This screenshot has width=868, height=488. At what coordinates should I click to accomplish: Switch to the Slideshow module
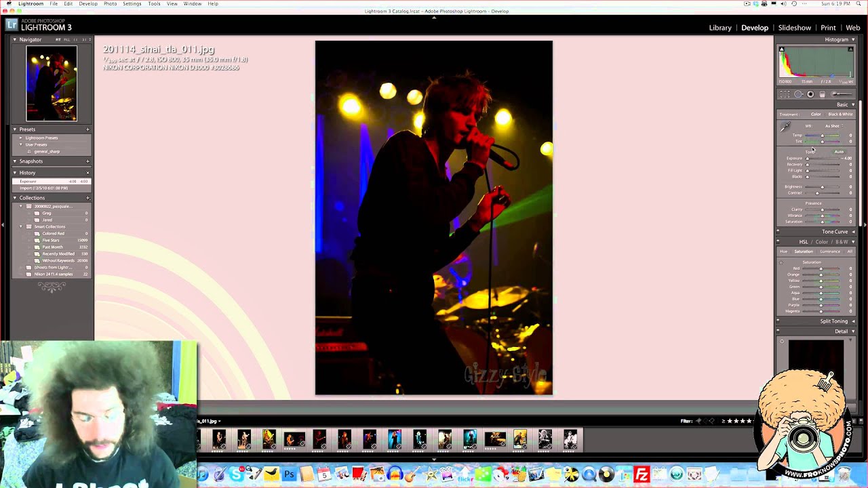794,28
